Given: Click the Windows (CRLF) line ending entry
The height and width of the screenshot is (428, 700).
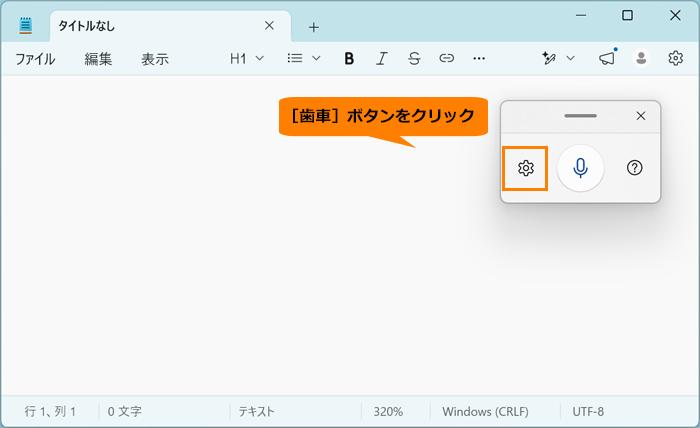Looking at the screenshot, I should (485, 411).
